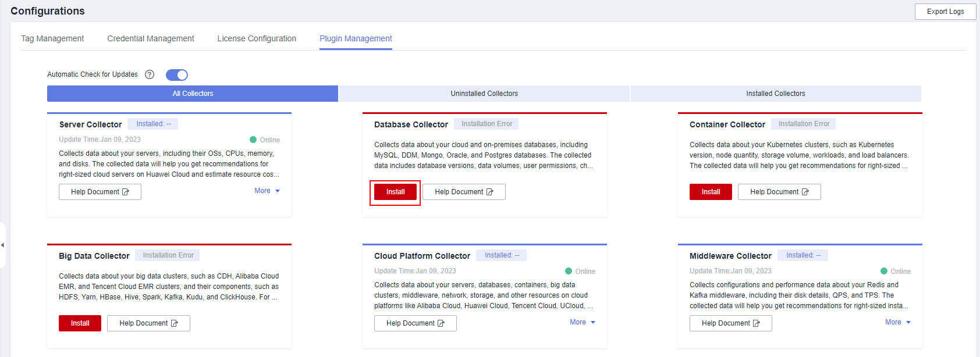Click the sidebar collapse arrow on left edge
The height and width of the screenshot is (357, 980).
point(3,245)
